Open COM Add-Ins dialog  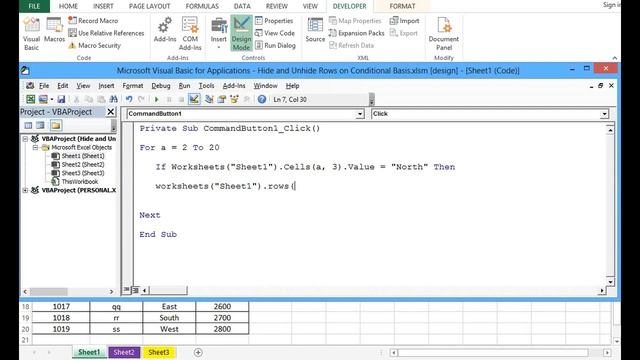tap(190, 34)
